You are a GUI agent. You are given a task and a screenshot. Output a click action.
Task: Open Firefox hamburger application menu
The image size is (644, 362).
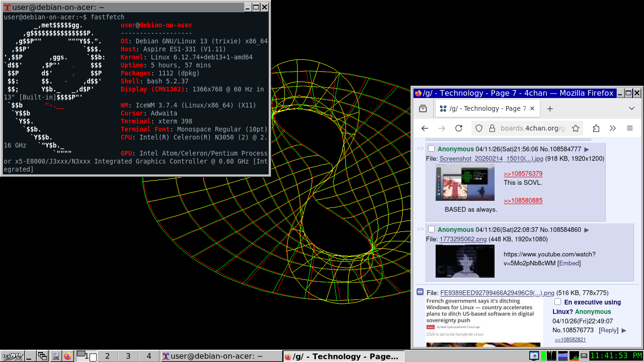[629, 128]
